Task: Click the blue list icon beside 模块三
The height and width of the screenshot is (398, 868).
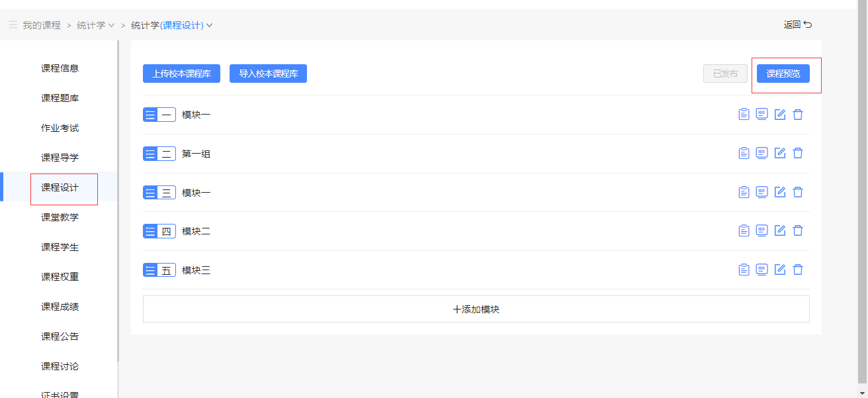Action: coord(150,270)
